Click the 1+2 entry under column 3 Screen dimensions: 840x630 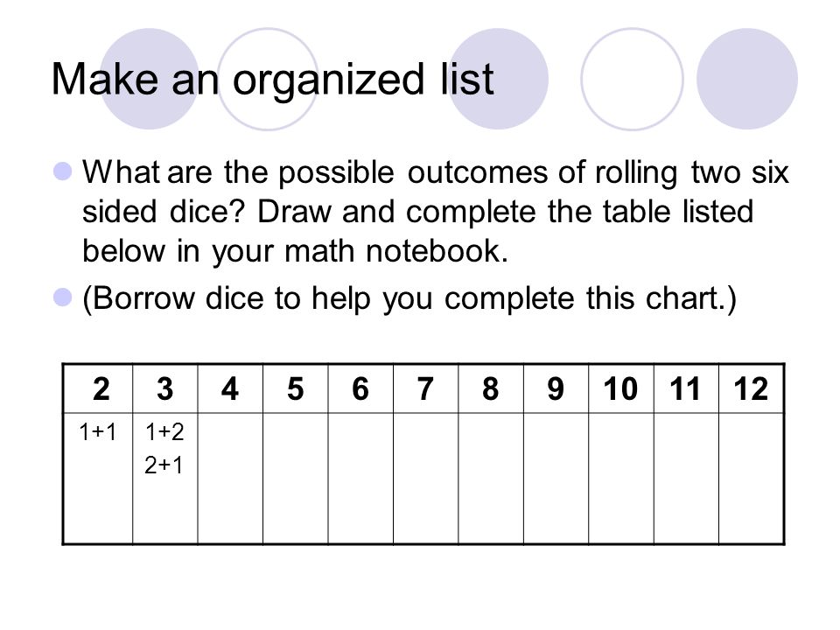click(x=164, y=431)
